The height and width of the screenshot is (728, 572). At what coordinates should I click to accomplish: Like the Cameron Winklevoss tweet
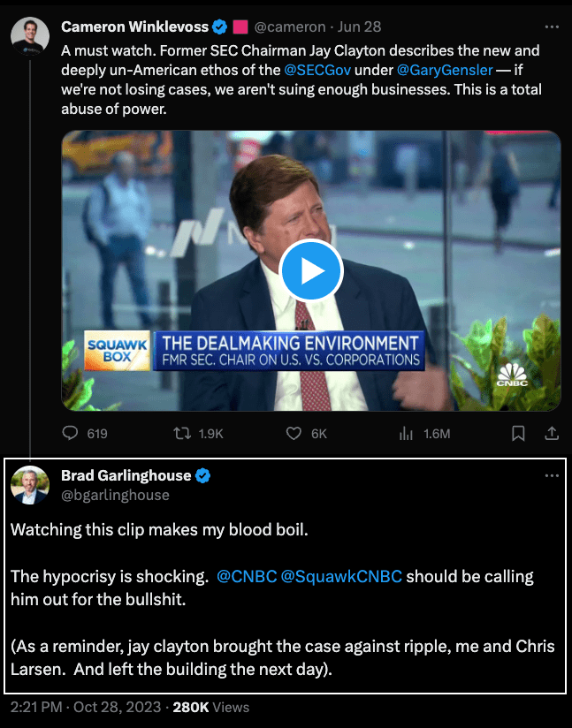[295, 433]
